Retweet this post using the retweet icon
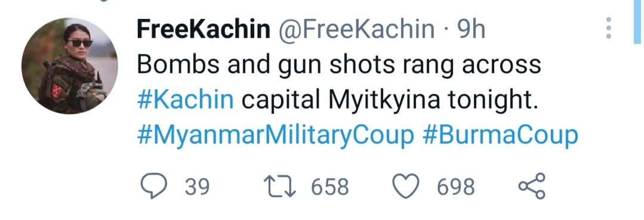 [280, 187]
